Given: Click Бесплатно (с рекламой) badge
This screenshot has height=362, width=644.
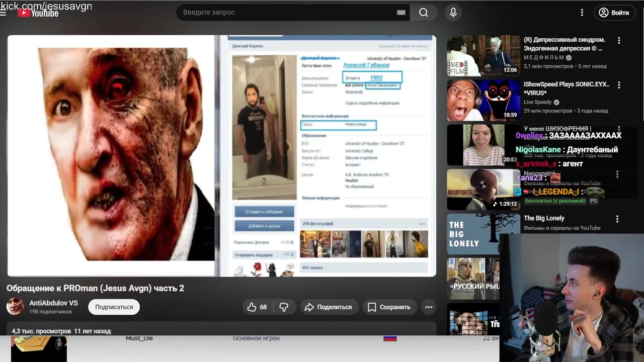Looking at the screenshot, I should point(554,201).
